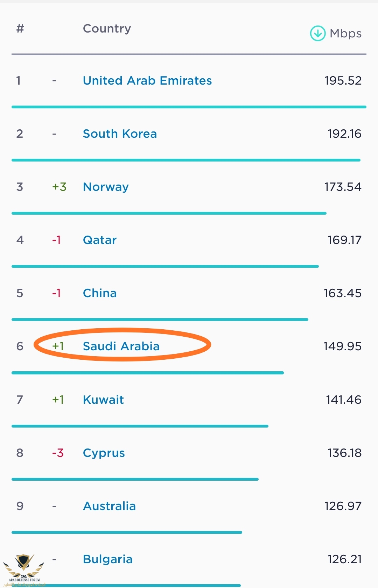Click the Country column header
Viewport: 378px width, 588px height.
107,29
